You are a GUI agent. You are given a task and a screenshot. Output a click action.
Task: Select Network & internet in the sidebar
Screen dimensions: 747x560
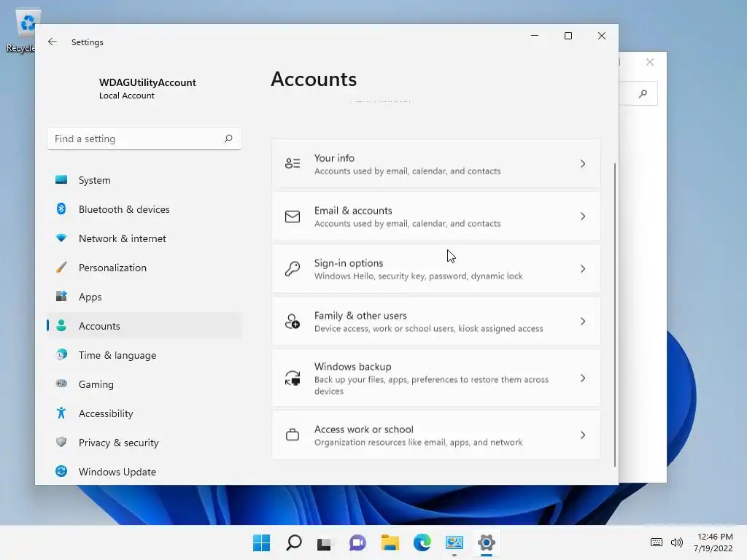pyautogui.click(x=144, y=238)
